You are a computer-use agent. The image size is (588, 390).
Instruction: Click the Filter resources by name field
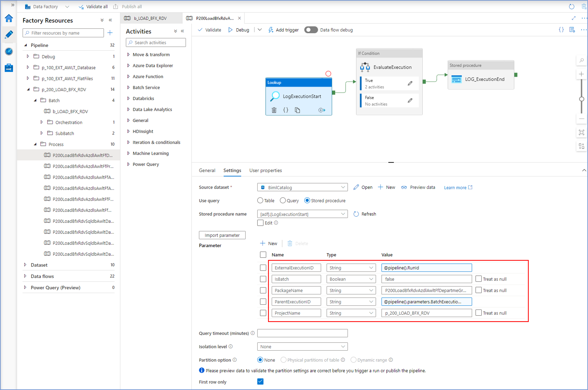click(63, 33)
